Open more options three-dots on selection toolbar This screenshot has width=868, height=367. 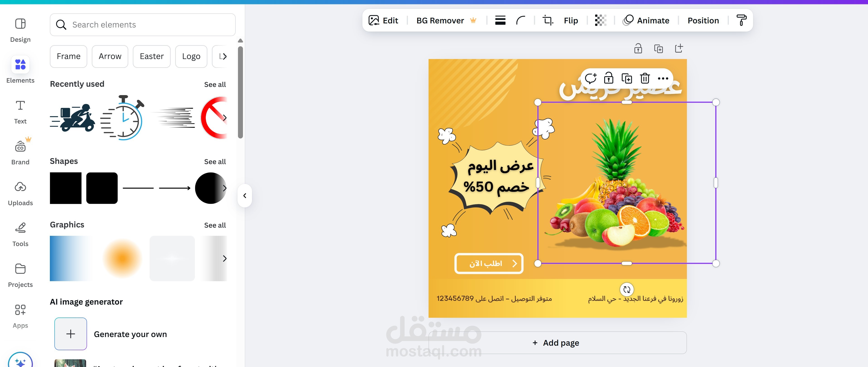[x=663, y=79]
